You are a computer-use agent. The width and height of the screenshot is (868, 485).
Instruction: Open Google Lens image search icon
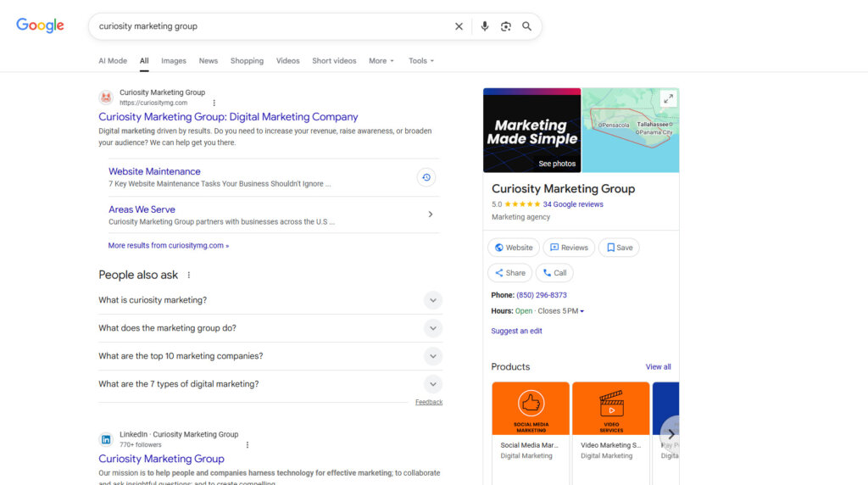pyautogui.click(x=506, y=26)
